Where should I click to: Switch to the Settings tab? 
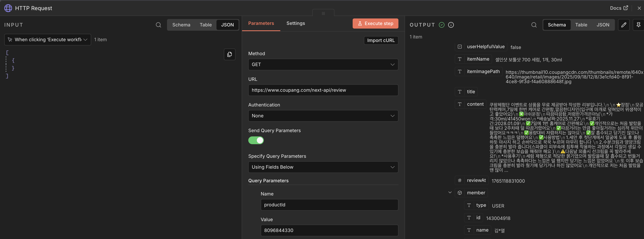(x=295, y=23)
